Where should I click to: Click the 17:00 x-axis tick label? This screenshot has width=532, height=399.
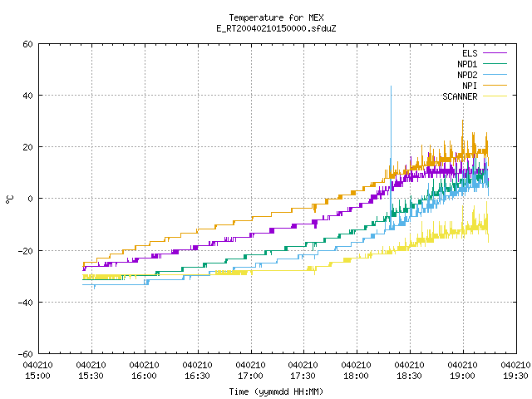(x=250, y=376)
